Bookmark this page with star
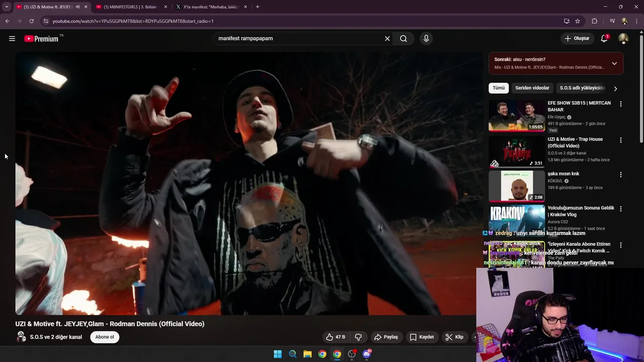644x362 pixels. point(578,21)
